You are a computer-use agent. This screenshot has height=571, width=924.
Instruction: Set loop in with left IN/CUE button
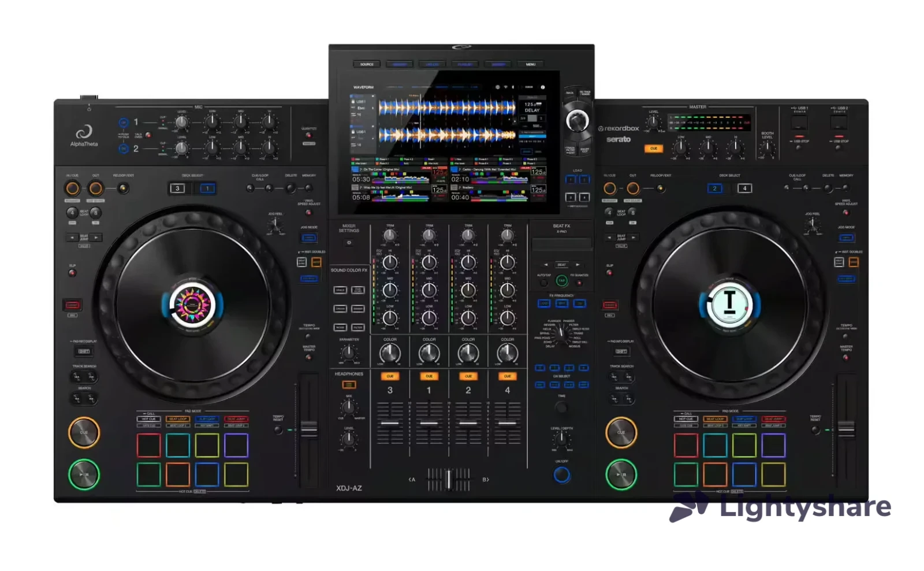point(72,188)
